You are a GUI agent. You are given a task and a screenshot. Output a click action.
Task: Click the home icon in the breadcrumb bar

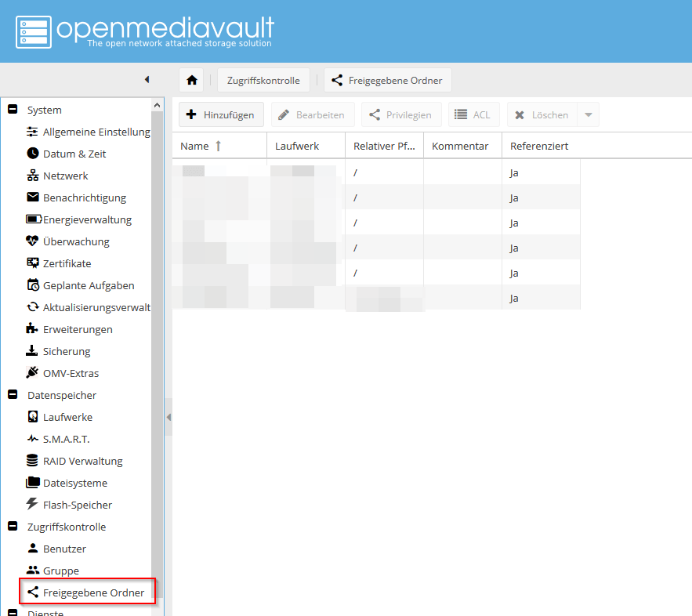pos(191,79)
